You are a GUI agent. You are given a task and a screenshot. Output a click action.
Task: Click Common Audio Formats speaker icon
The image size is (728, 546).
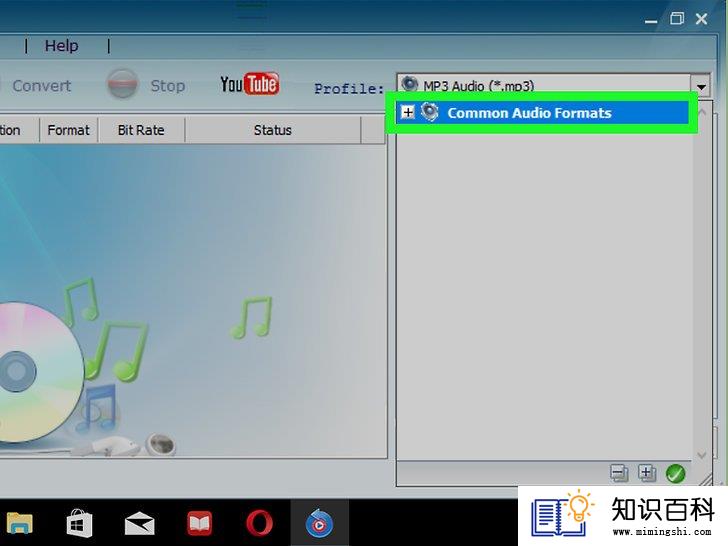pos(429,112)
